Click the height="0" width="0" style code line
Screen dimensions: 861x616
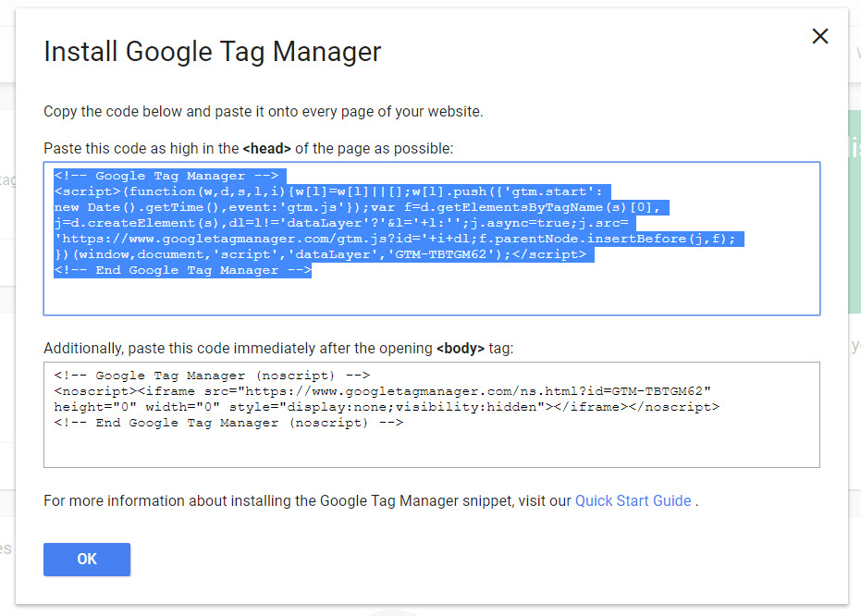387,407
